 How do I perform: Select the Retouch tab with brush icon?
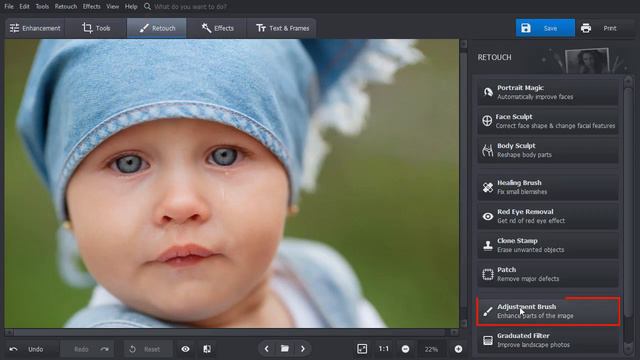[157, 28]
